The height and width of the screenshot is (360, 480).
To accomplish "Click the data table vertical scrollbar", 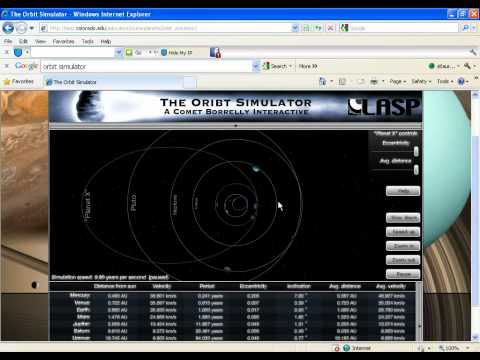I will 419,311.
